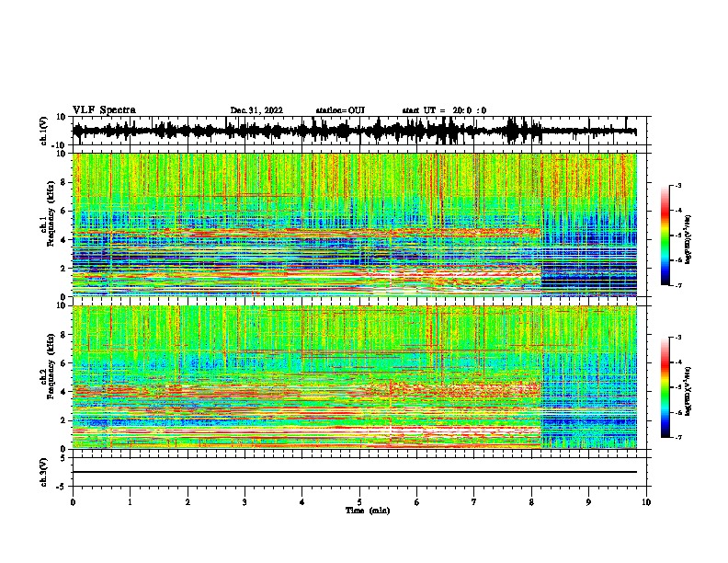Click the flat ch.3 voltage line
Viewport: 728px width, 563px height.
tap(355, 472)
